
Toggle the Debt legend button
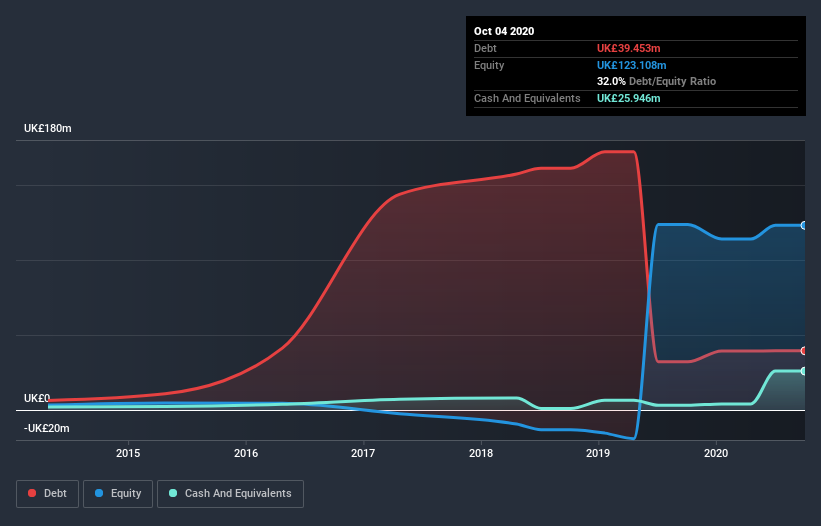point(47,494)
